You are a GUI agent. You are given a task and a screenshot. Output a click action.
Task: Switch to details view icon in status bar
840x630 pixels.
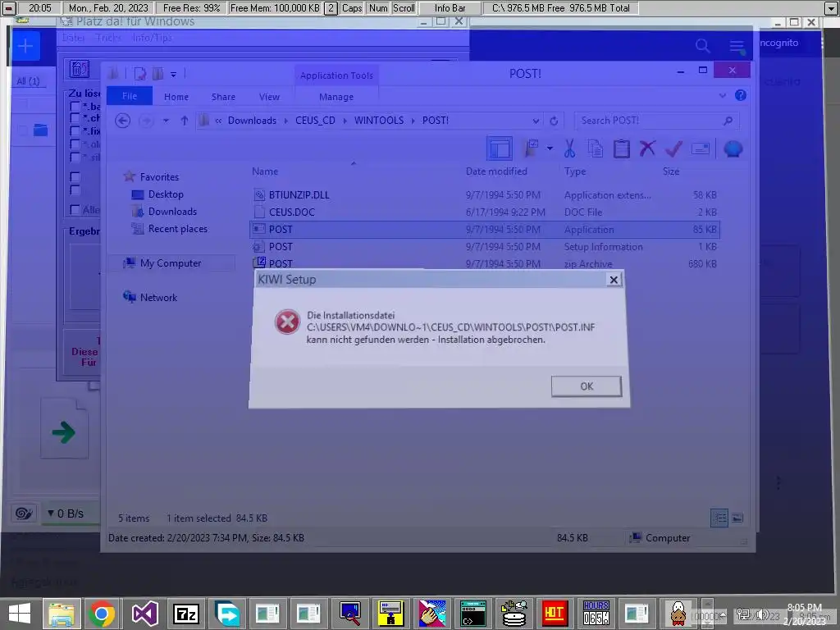tap(719, 518)
